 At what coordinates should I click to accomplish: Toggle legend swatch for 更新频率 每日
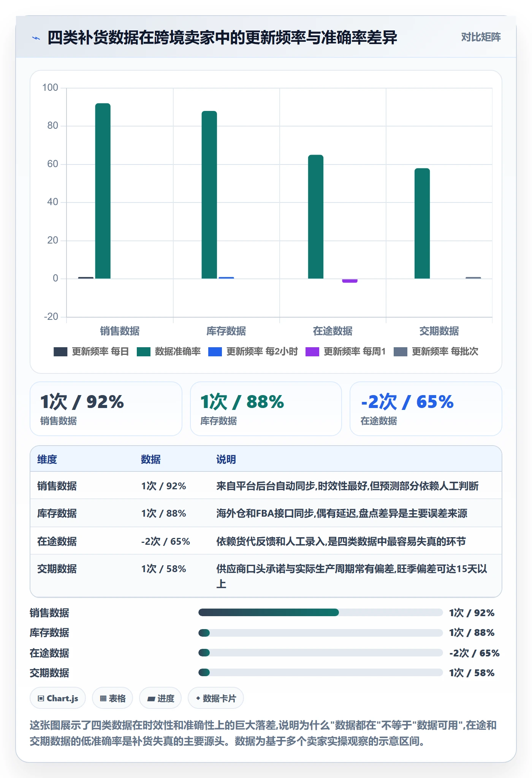tap(60, 351)
